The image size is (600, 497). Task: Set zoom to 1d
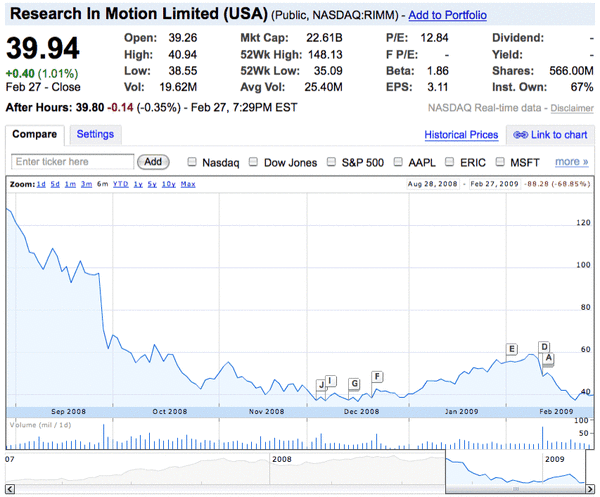41,184
